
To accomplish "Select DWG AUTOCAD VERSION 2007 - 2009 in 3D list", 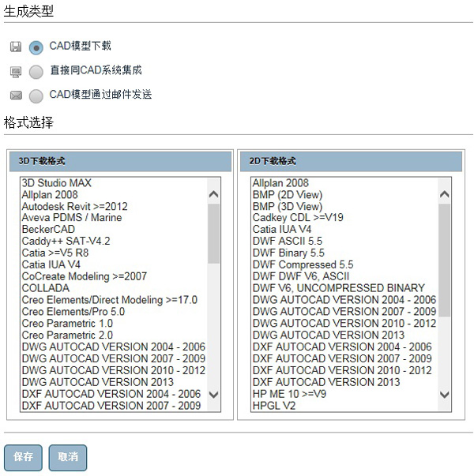I will click(114, 359).
